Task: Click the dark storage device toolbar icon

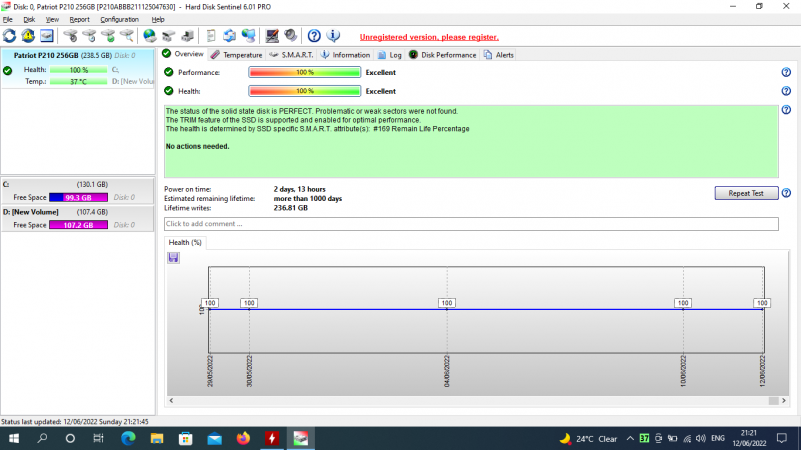Action: (x=169, y=36)
